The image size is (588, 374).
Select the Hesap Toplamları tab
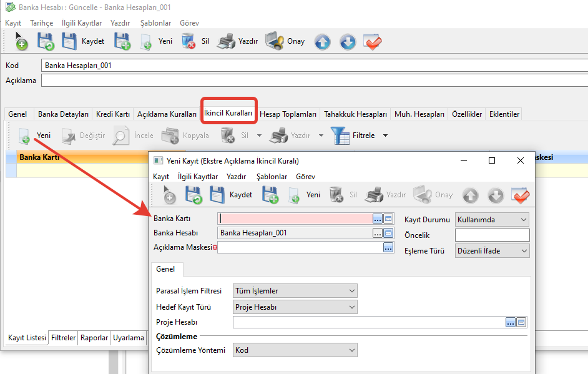pyautogui.click(x=288, y=114)
